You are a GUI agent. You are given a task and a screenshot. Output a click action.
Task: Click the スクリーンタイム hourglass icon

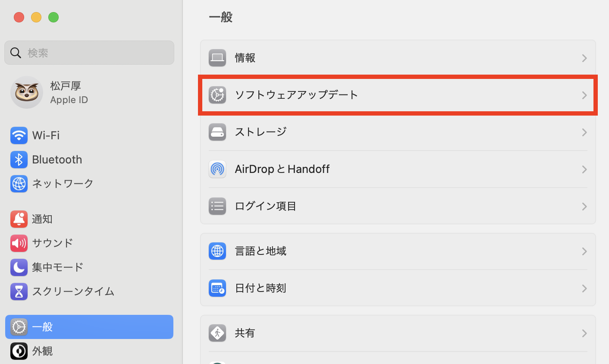click(x=19, y=291)
